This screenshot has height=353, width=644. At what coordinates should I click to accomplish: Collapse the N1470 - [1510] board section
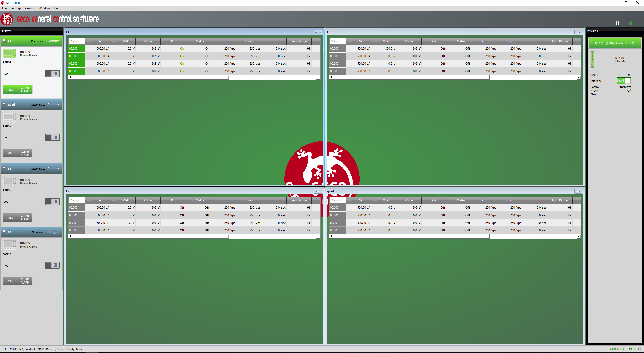592,43
